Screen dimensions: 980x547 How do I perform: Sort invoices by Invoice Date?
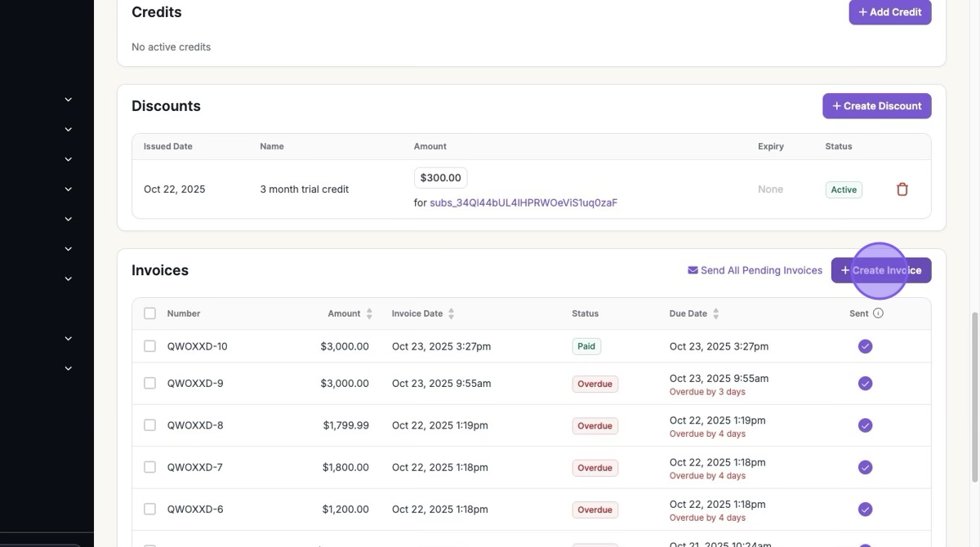tap(451, 314)
